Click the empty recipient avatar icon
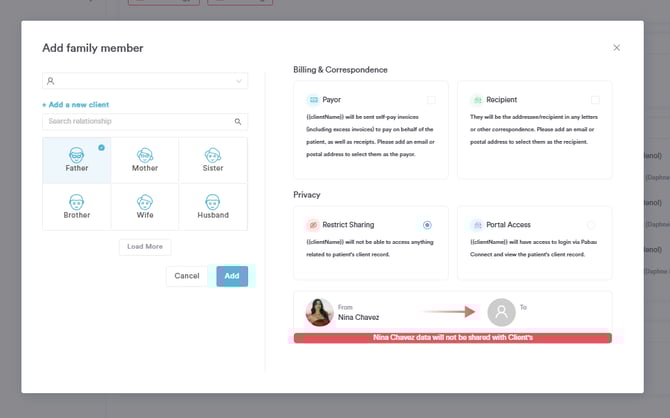The image size is (670, 418). click(x=501, y=313)
